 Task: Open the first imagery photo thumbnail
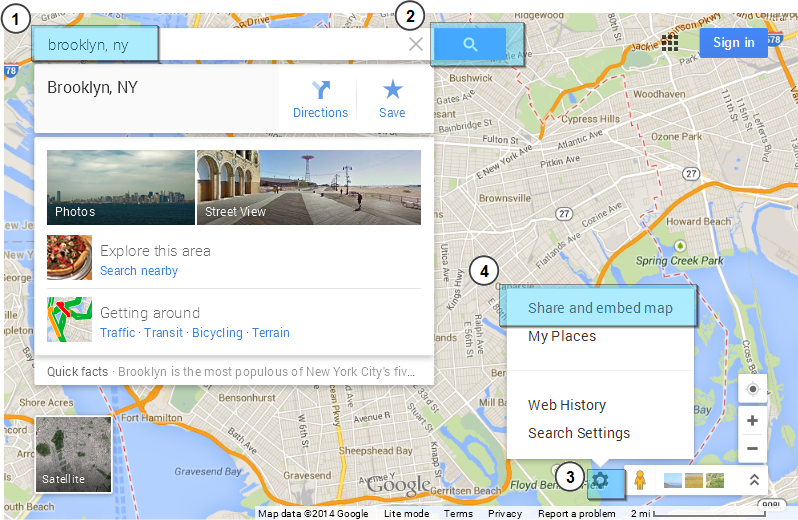click(673, 480)
